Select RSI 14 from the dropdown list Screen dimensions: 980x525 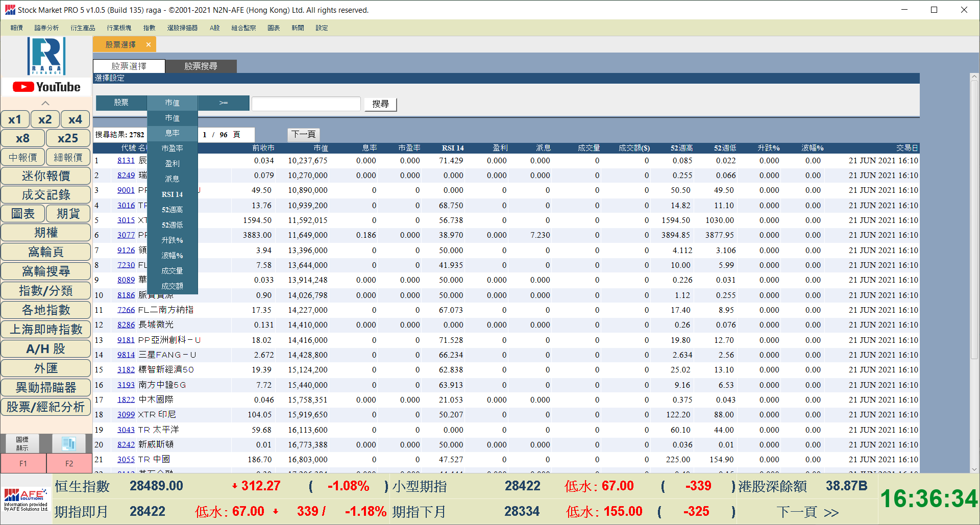(x=172, y=194)
